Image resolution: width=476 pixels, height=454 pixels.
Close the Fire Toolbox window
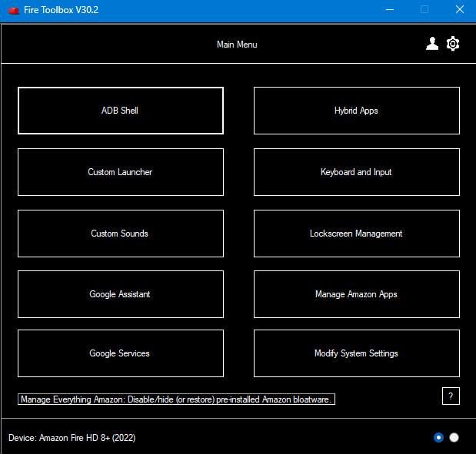coord(460,10)
